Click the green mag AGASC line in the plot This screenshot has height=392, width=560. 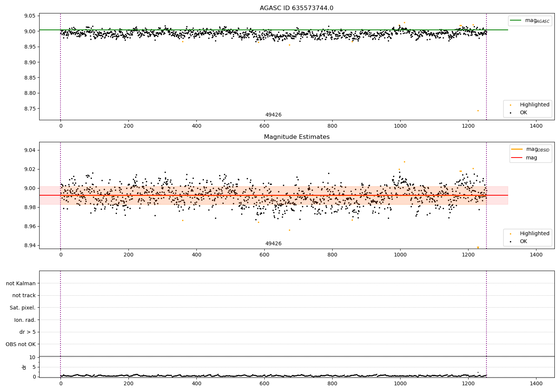274,30
